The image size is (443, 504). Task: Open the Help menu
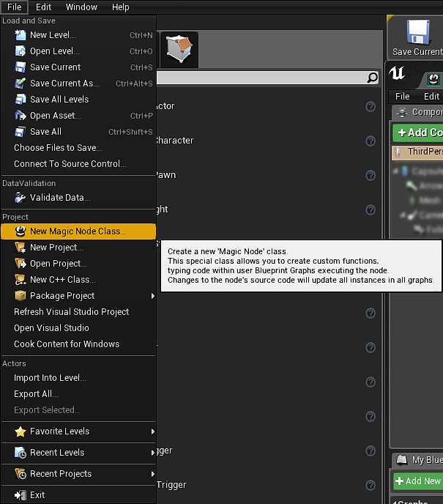pyautogui.click(x=121, y=7)
